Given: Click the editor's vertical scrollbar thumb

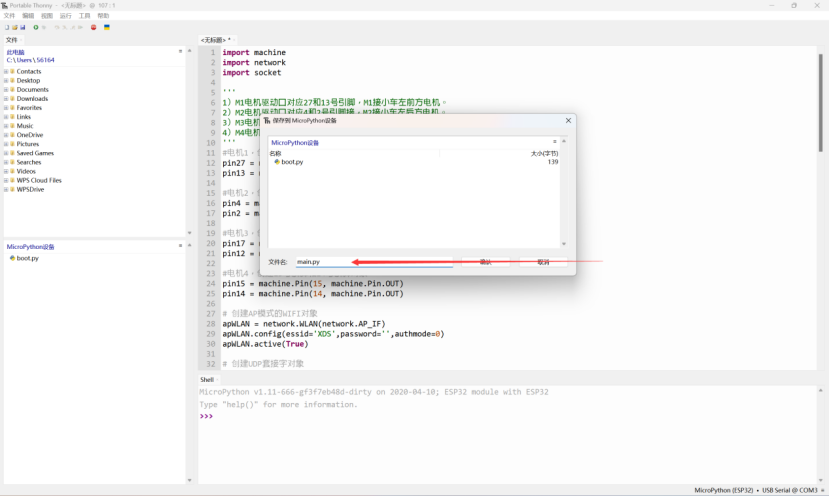Looking at the screenshot, I should pyautogui.click(x=820, y=103).
